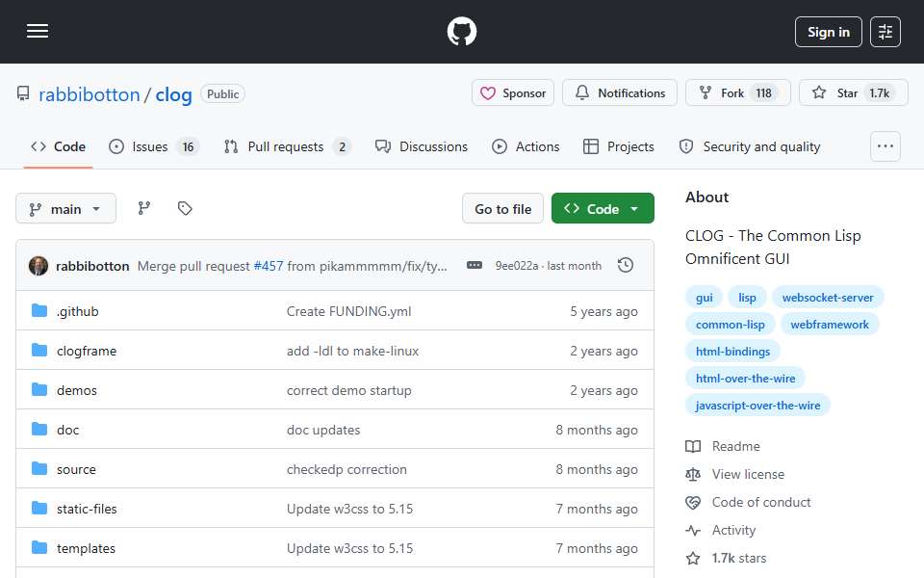Switch to the Code tab

point(58,146)
